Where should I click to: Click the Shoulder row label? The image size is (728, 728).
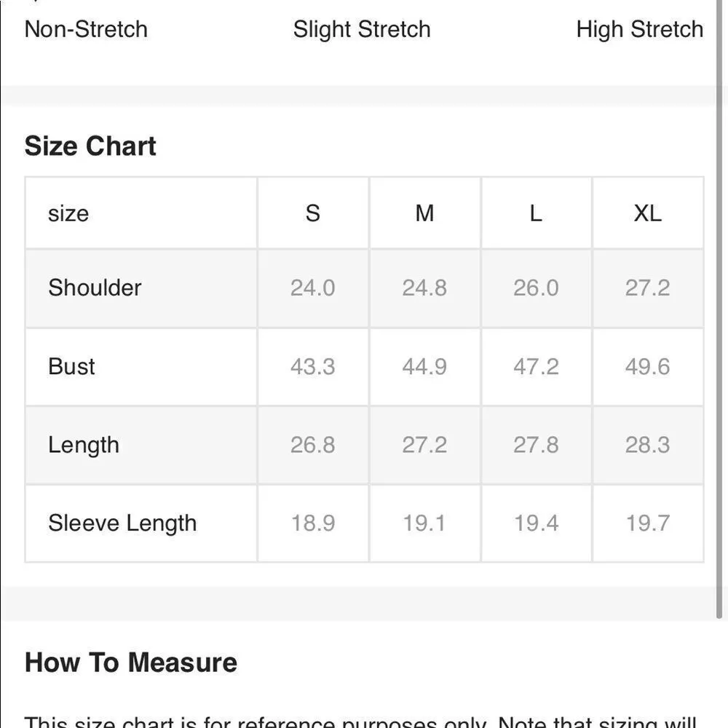(95, 288)
